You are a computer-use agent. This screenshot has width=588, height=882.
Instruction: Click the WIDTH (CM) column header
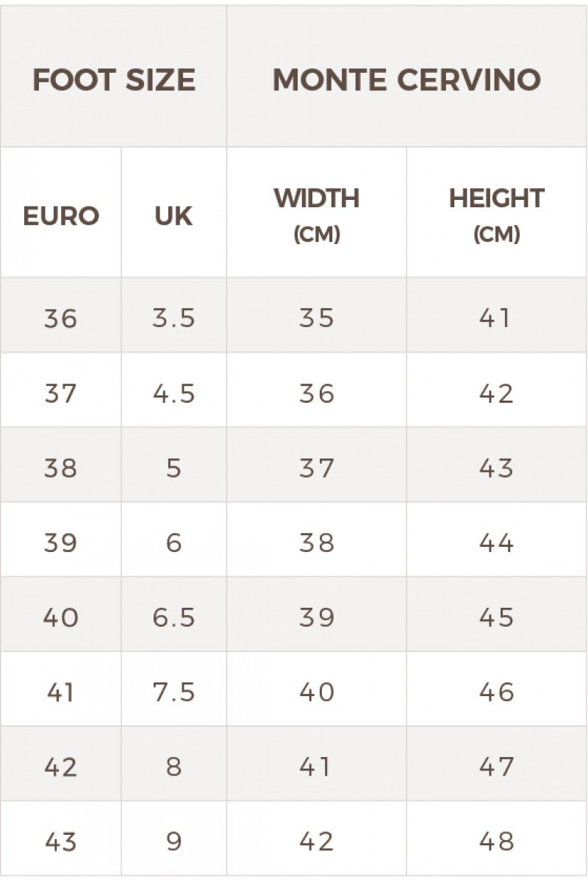pyautogui.click(x=317, y=214)
